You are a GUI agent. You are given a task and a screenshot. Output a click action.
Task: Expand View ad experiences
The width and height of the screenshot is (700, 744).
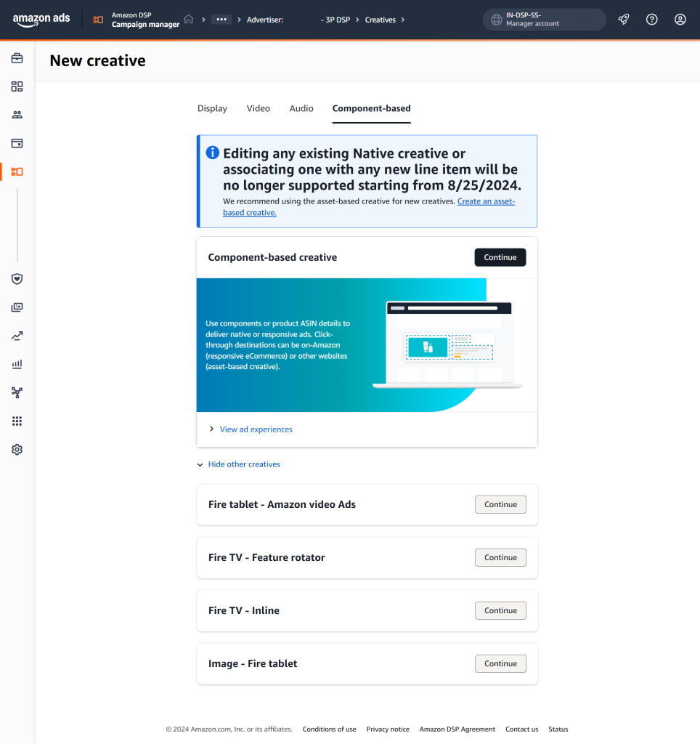point(256,429)
